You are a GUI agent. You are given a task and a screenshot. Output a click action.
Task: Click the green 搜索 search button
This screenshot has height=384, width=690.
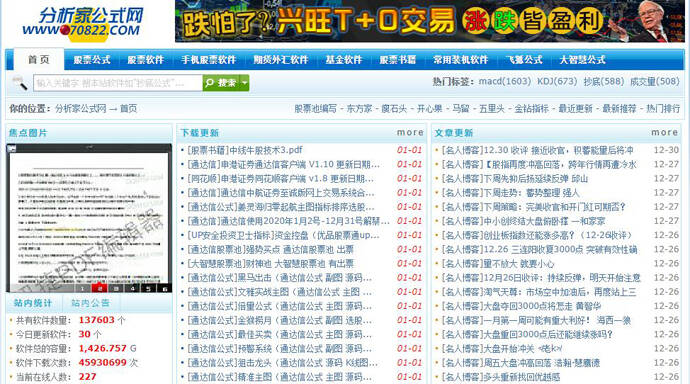pos(221,83)
